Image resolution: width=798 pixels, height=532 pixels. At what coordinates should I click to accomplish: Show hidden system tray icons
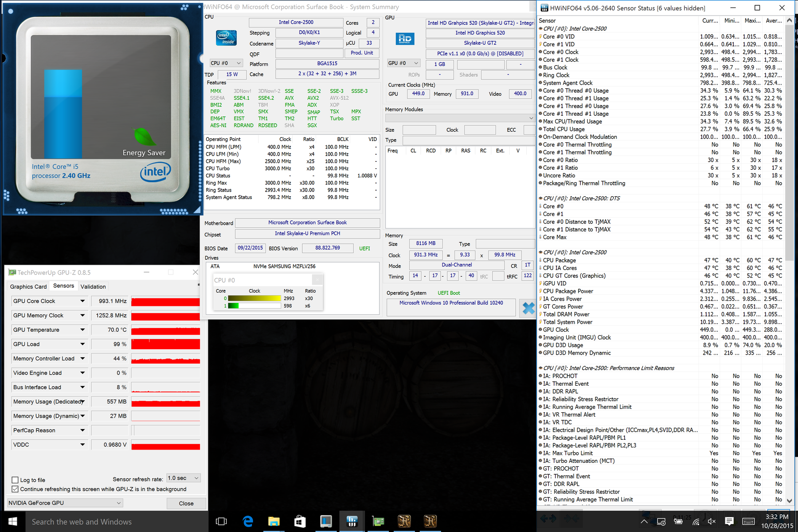pos(644,522)
